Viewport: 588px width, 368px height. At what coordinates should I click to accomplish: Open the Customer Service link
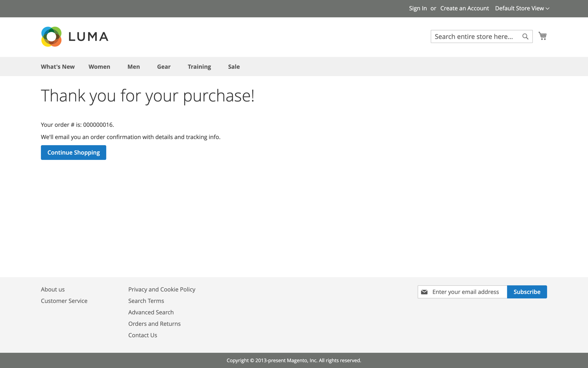point(64,301)
